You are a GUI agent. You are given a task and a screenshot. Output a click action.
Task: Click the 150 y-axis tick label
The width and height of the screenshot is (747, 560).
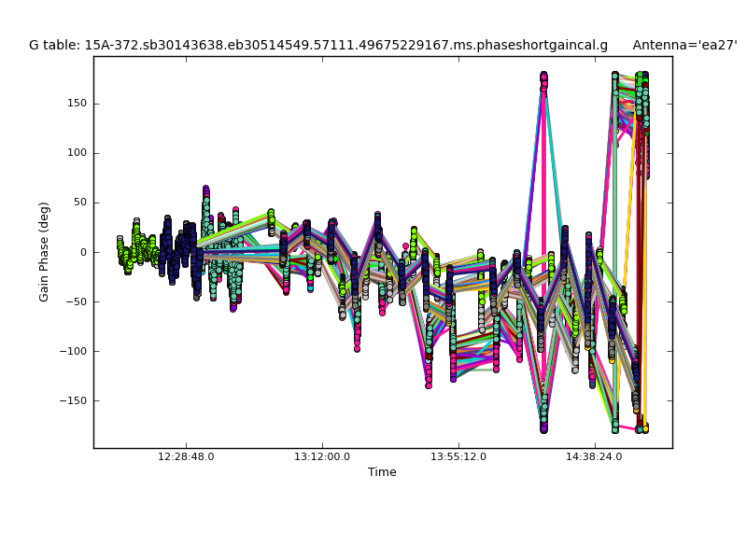pyautogui.click(x=76, y=104)
